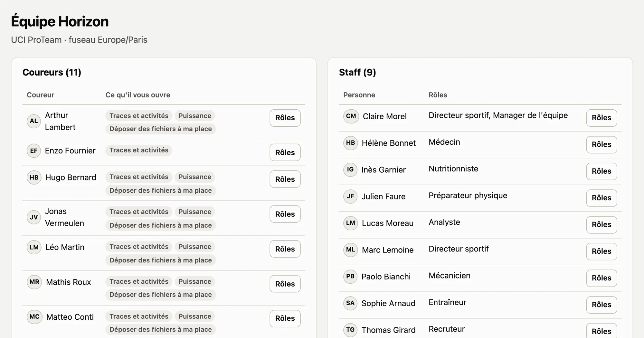The width and height of the screenshot is (644, 338).
Task: Click the 'Mécanicien' role text
Action: click(x=450, y=276)
